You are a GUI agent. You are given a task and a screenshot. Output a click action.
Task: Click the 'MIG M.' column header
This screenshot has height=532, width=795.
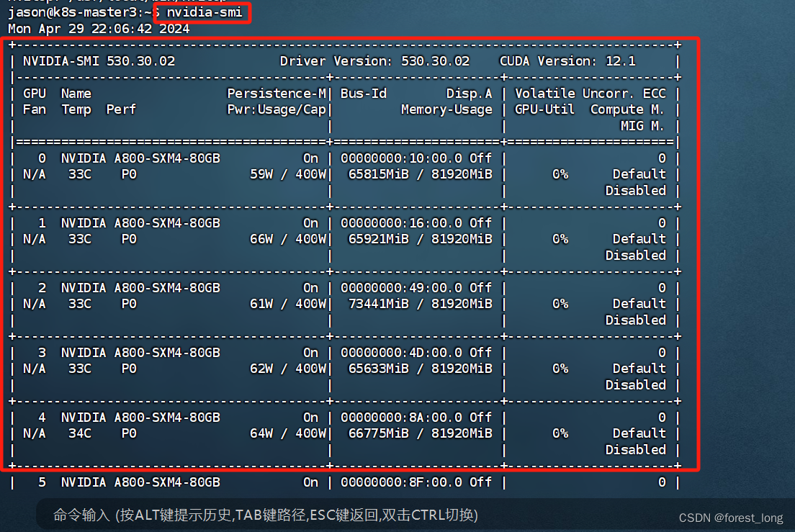click(642, 126)
